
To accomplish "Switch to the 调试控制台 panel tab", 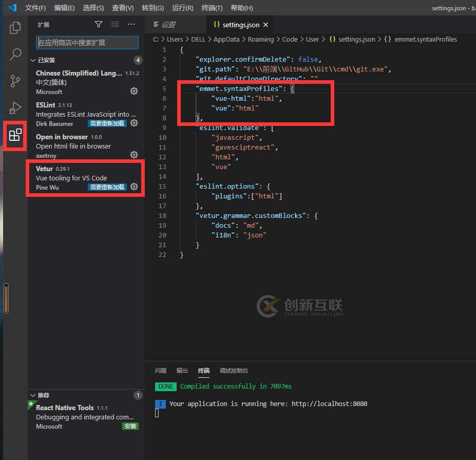I will coord(234,371).
